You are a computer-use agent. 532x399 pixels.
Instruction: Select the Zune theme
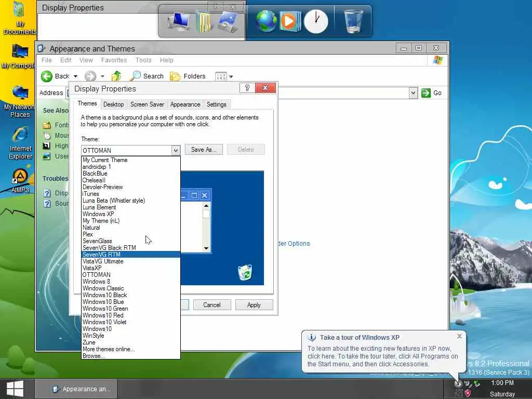point(131,342)
